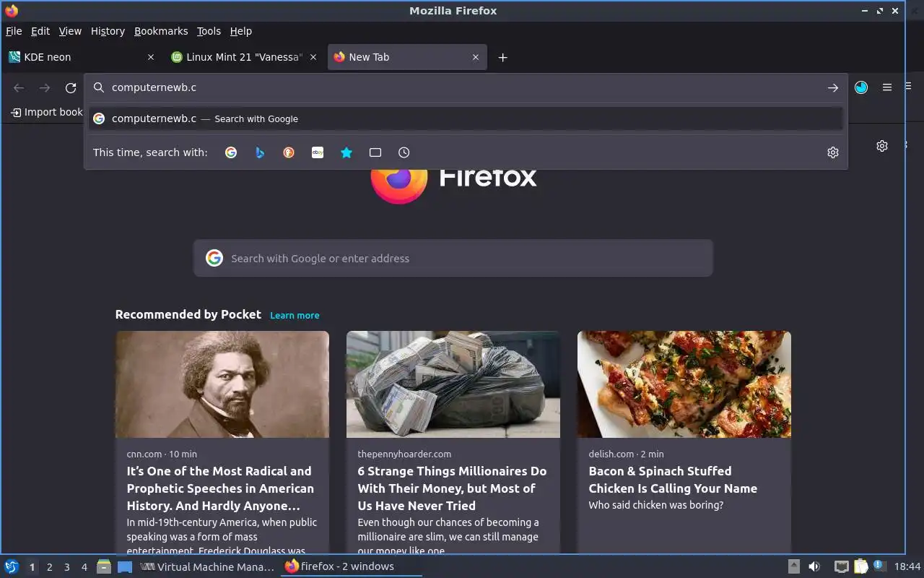Open the Bookmarks menu
924x578 pixels.
click(161, 31)
